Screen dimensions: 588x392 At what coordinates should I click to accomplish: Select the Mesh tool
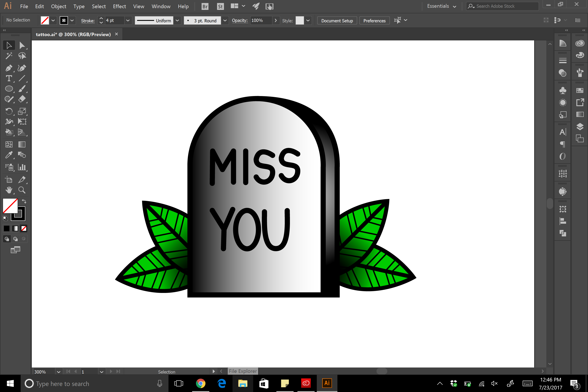[x=9, y=144]
